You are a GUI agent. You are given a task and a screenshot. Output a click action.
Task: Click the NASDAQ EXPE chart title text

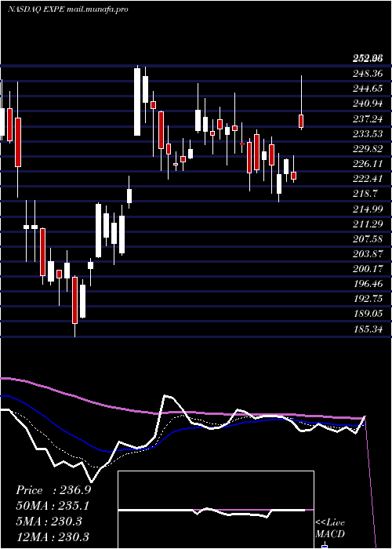pyautogui.click(x=68, y=9)
